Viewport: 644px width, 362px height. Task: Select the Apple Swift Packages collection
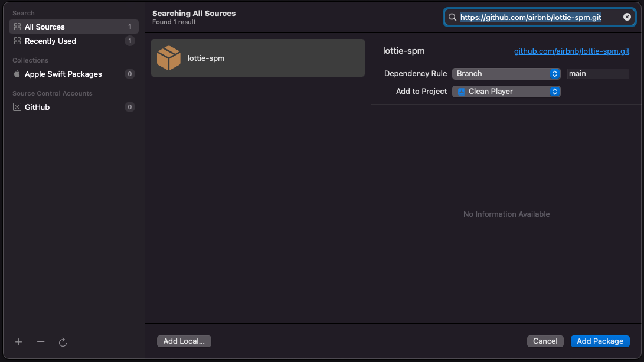coord(74,74)
